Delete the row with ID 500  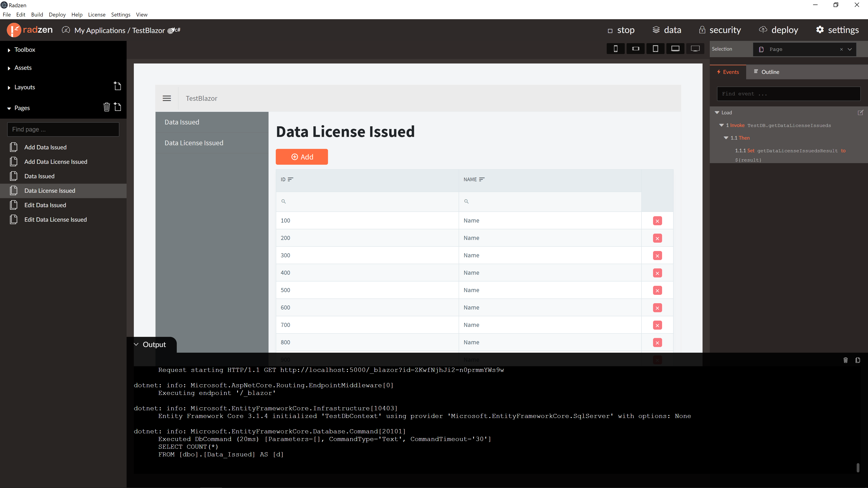[x=657, y=291]
